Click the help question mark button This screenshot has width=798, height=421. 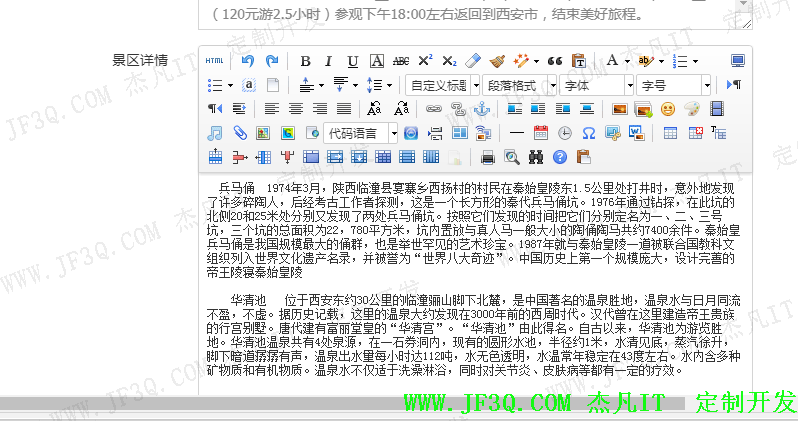pos(559,157)
